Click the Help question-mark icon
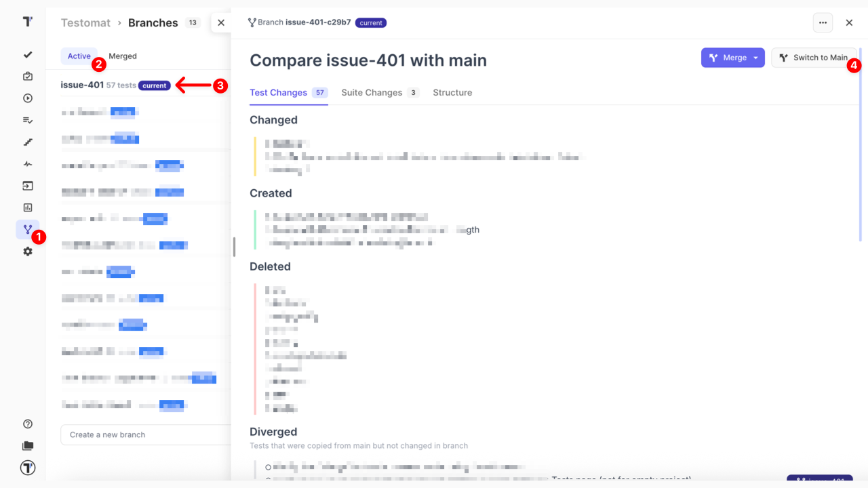 [x=28, y=424]
